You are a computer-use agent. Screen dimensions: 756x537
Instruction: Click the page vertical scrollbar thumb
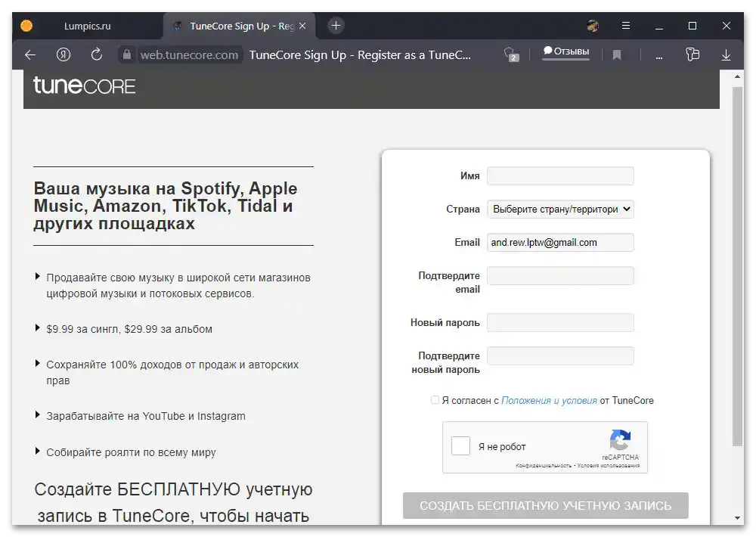coord(737,266)
